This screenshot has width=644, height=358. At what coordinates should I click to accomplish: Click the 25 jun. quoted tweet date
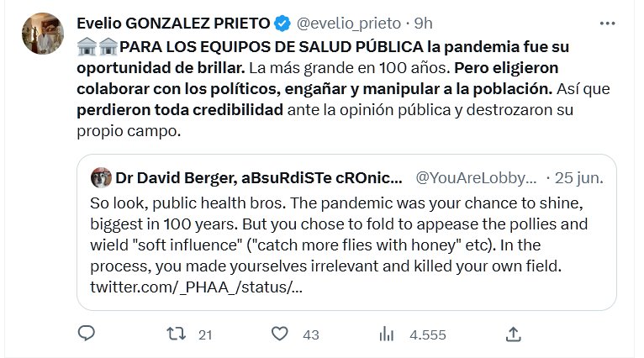[580, 177]
